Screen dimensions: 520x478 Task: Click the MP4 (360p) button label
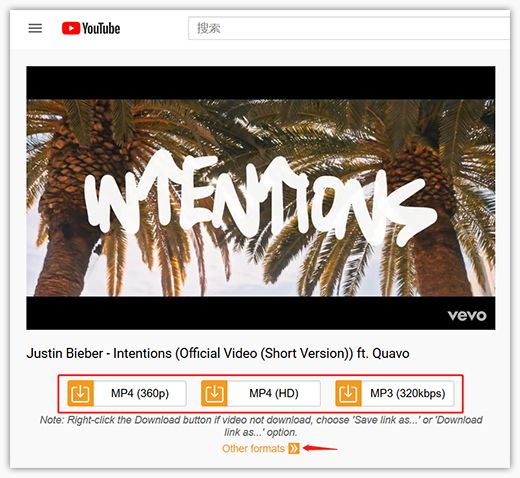(140, 394)
